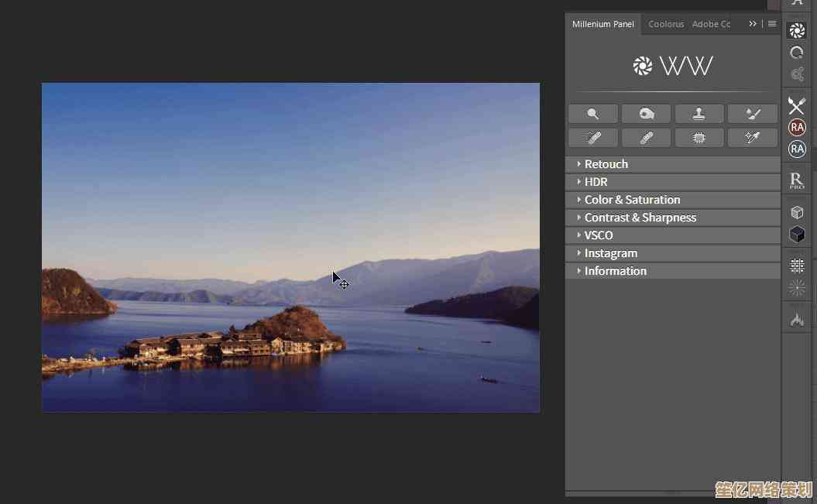Select the magnifier zoom tool button
The width and height of the screenshot is (817, 504).
[593, 114]
